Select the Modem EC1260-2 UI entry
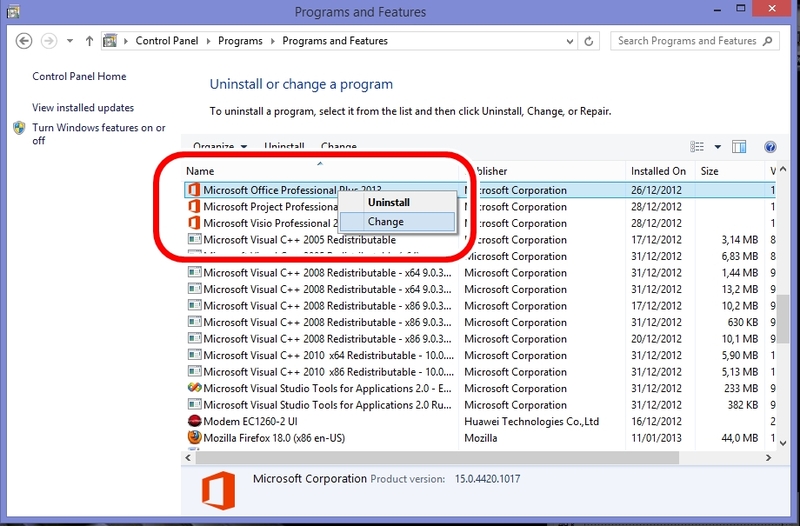 point(479,421)
